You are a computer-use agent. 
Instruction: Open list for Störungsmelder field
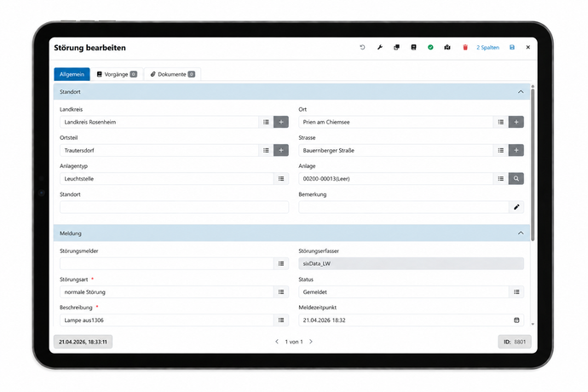[281, 263]
